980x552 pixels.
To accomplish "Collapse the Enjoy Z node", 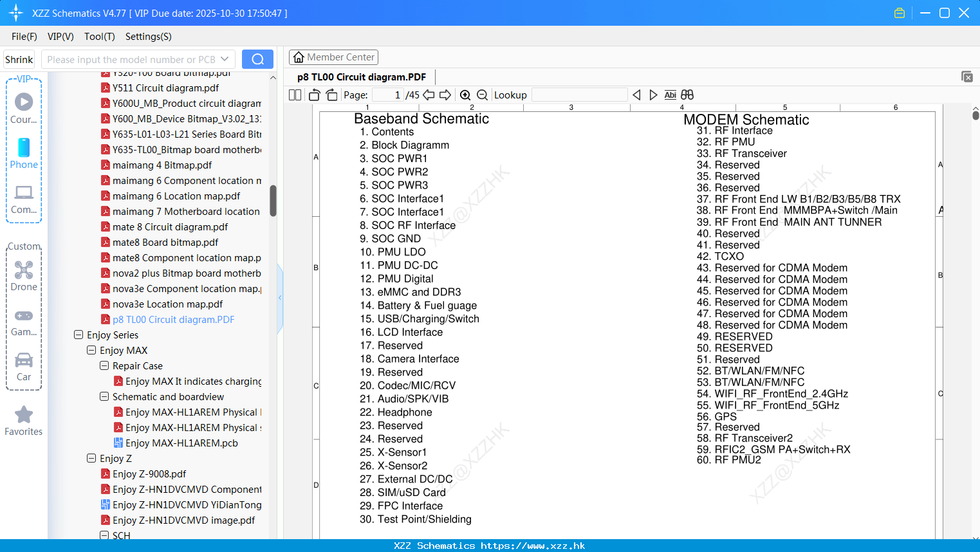I will (x=91, y=458).
